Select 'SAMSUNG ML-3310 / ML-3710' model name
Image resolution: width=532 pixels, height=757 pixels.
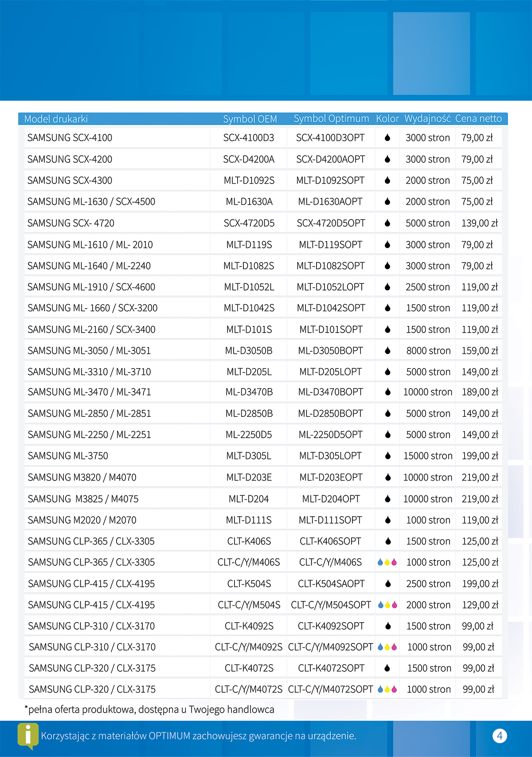pos(89,372)
